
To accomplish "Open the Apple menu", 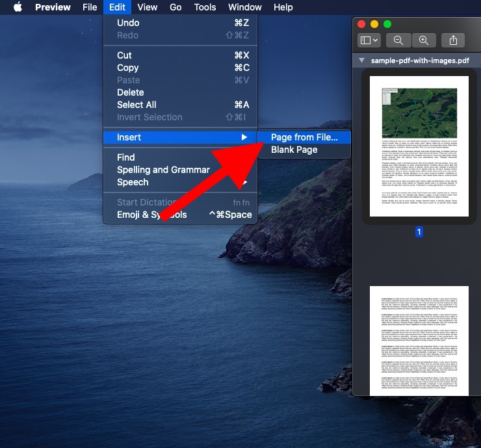I will coord(18,7).
